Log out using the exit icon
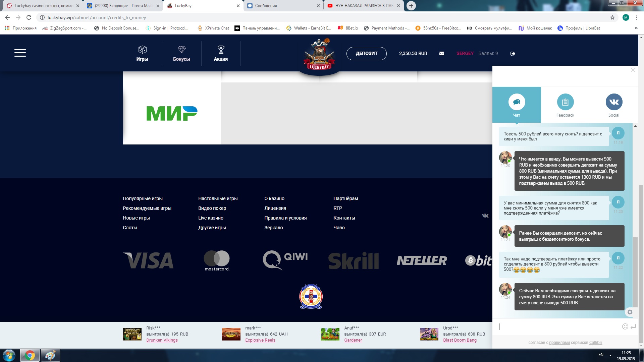The width and height of the screenshot is (644, 362). tap(513, 54)
